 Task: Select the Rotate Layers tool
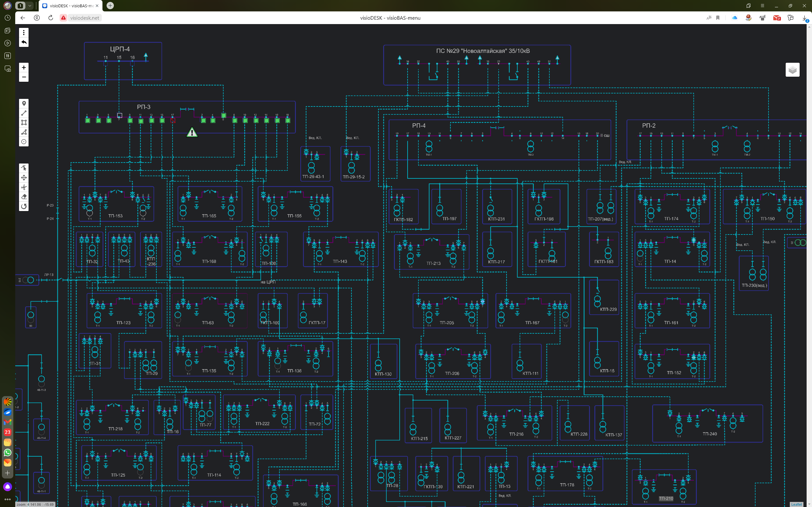pyautogui.click(x=24, y=206)
